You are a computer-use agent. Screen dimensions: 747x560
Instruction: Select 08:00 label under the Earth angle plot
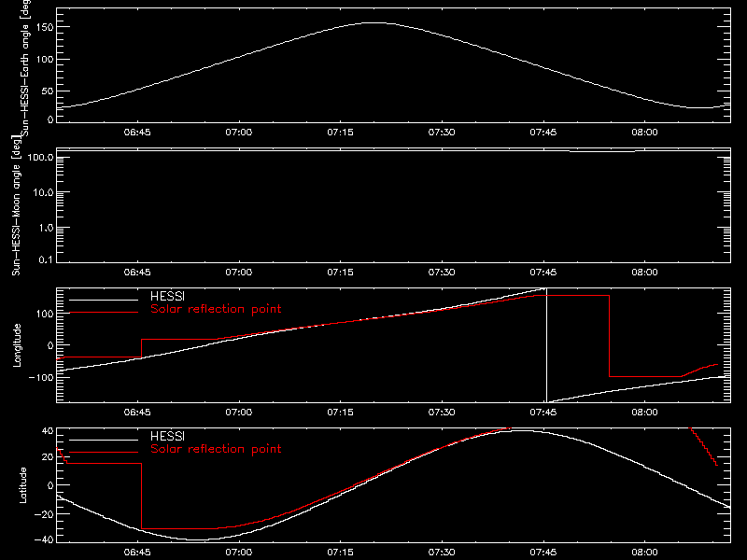[x=644, y=132]
